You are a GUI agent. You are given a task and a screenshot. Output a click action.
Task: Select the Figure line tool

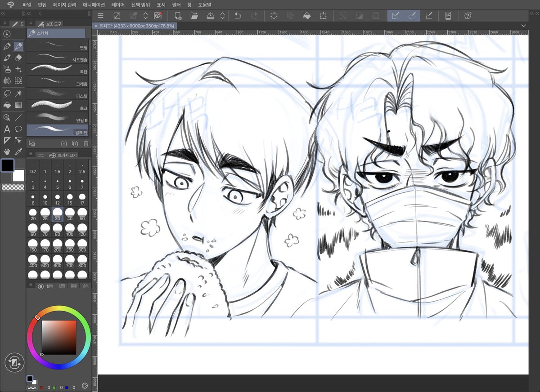pyautogui.click(x=18, y=117)
